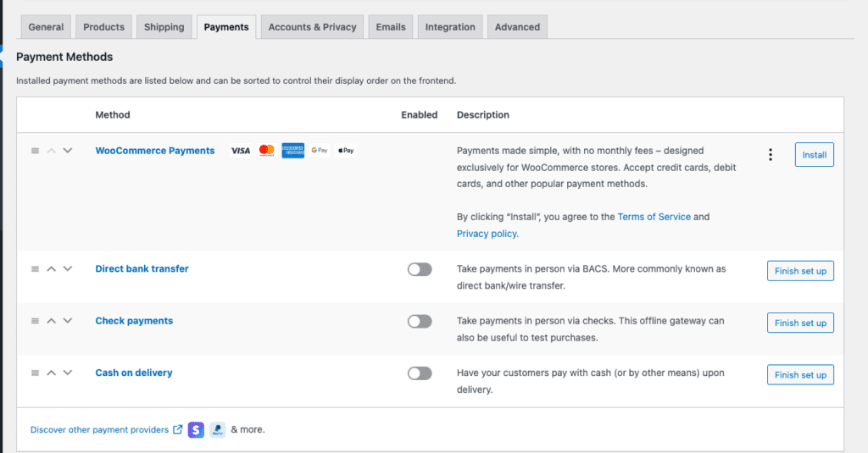This screenshot has height=453, width=868.
Task: Finish set up for Check payments
Action: point(800,323)
